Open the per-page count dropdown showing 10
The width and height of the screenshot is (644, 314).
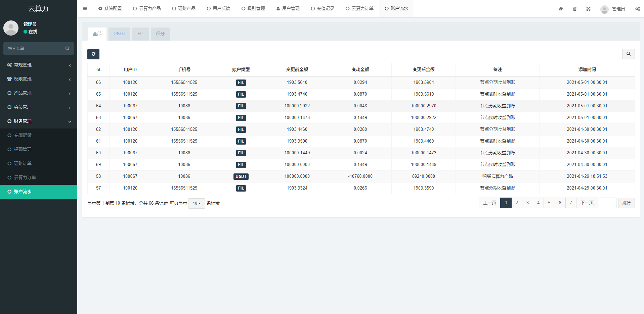pyautogui.click(x=197, y=203)
